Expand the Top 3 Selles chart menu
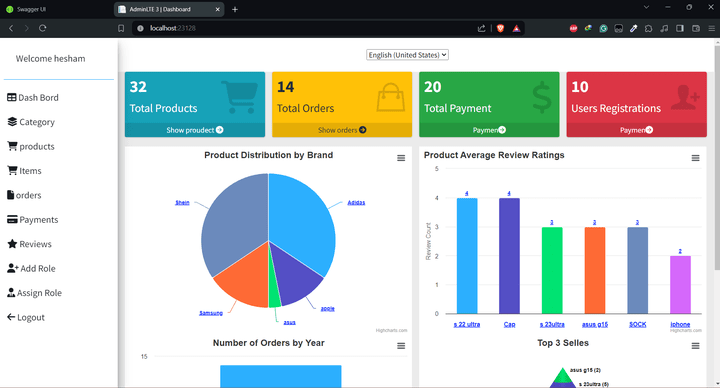The image size is (720, 388). [x=695, y=346]
